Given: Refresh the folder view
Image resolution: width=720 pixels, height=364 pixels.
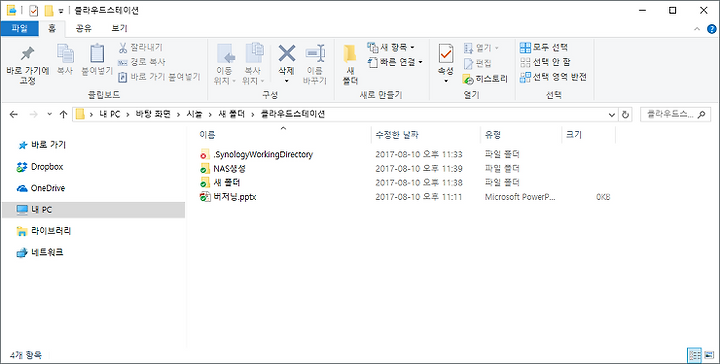Looking at the screenshot, I should 625,115.
